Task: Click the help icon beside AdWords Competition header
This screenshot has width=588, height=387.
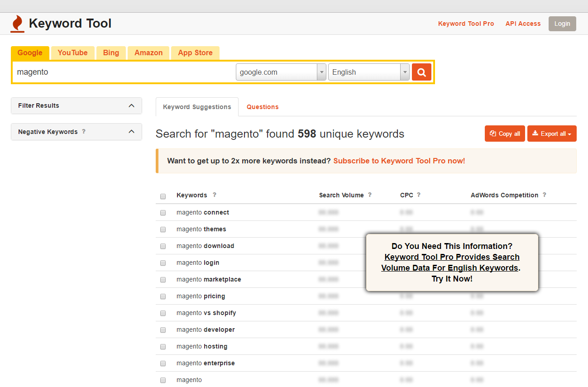Action: pos(545,195)
